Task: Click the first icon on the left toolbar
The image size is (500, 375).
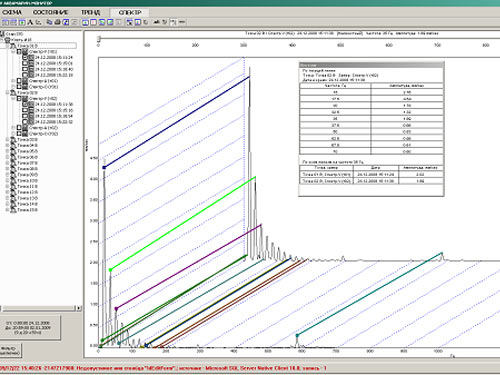Action: point(6,22)
